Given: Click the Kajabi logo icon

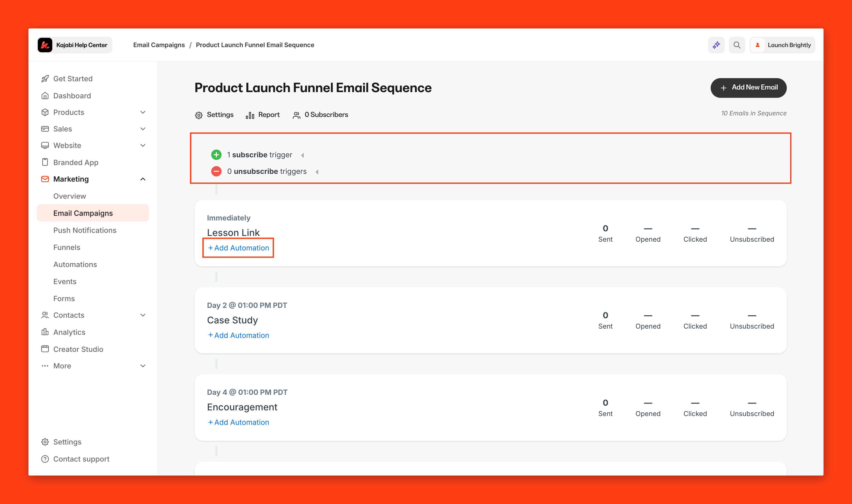Looking at the screenshot, I should click(x=45, y=45).
